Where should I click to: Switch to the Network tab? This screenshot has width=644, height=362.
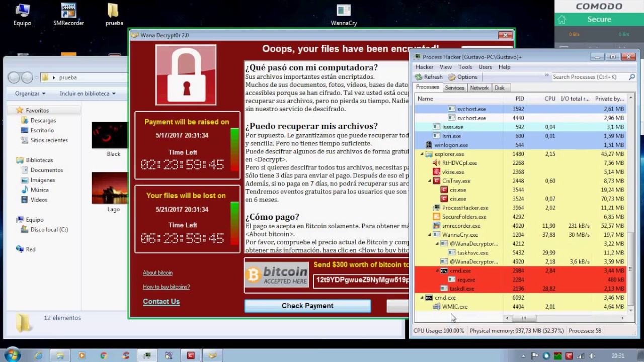coord(479,87)
